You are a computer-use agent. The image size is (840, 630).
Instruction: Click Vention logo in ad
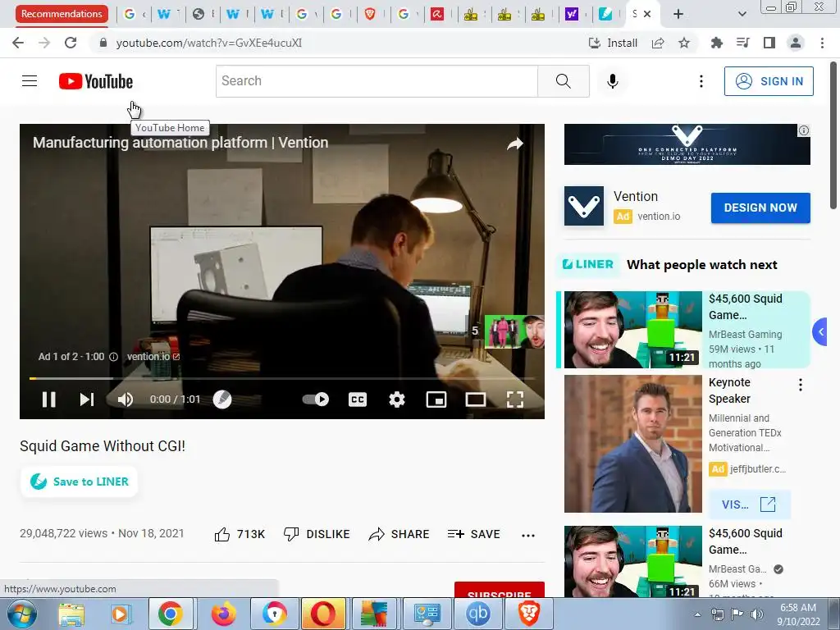(584, 206)
